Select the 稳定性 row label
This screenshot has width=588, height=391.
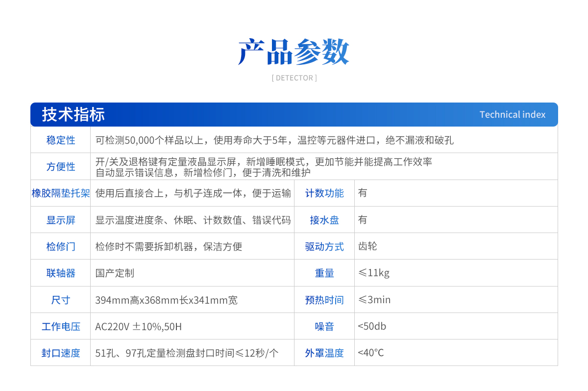click(61, 140)
